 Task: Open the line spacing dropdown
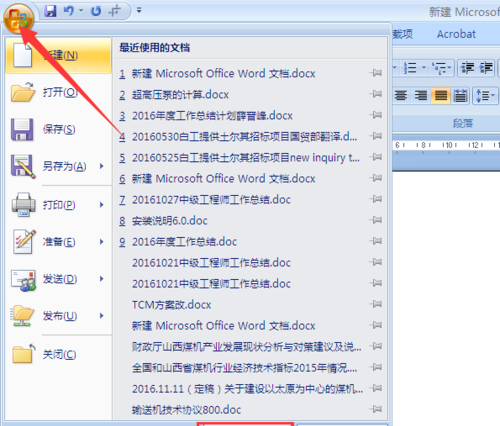(485, 96)
